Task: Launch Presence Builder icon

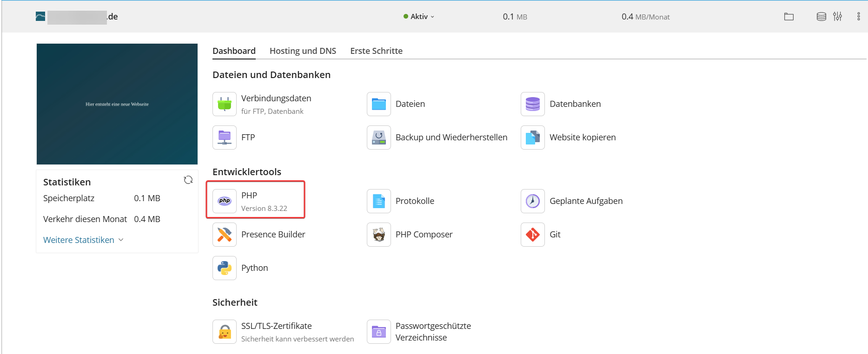Action: click(x=225, y=235)
